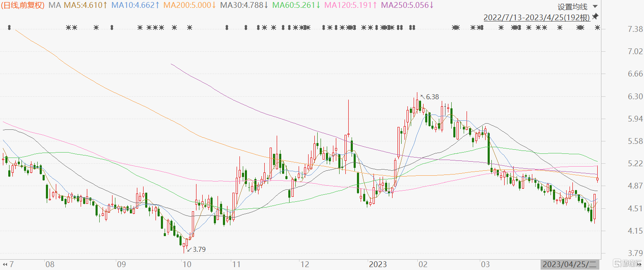644x270 pixels.
Task: Click the triangle arrow next to 设置均线
Action: point(595,7)
